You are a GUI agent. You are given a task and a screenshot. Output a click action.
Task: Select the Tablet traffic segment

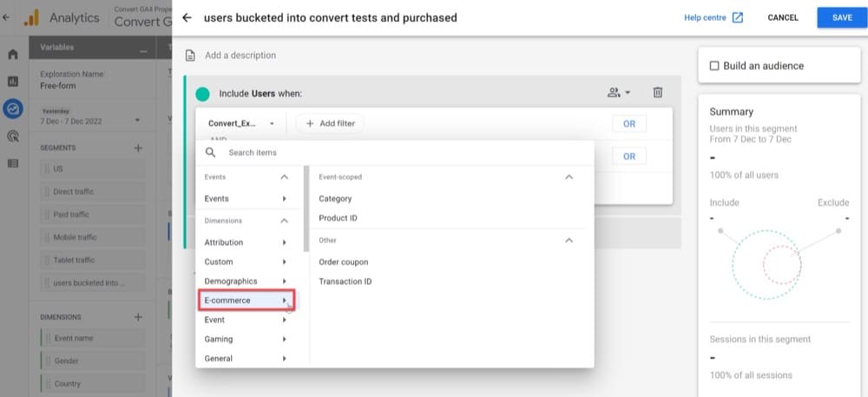pyautogui.click(x=93, y=260)
